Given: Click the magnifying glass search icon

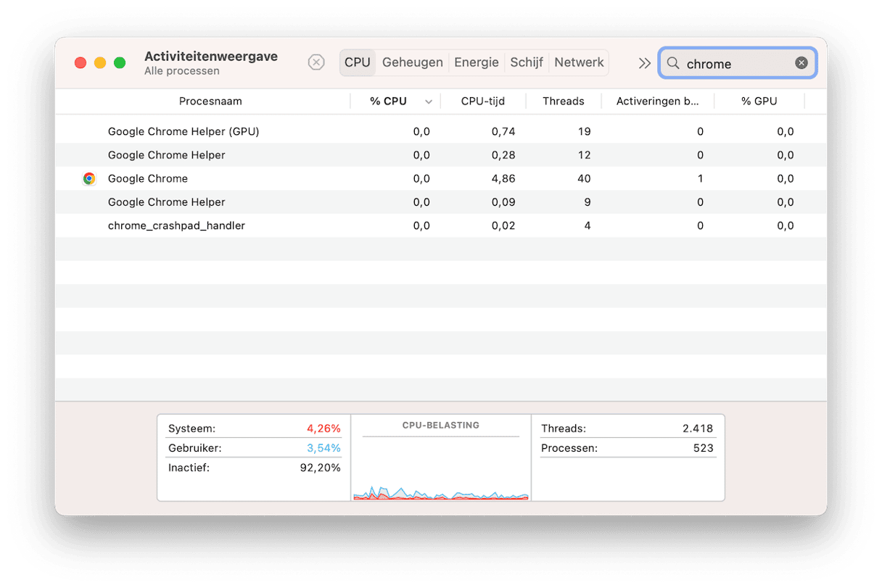Looking at the screenshot, I should (x=673, y=63).
